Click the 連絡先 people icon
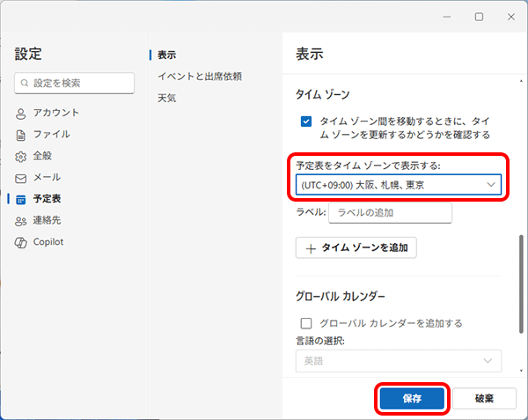This screenshot has height=420, width=528. pos(21,221)
